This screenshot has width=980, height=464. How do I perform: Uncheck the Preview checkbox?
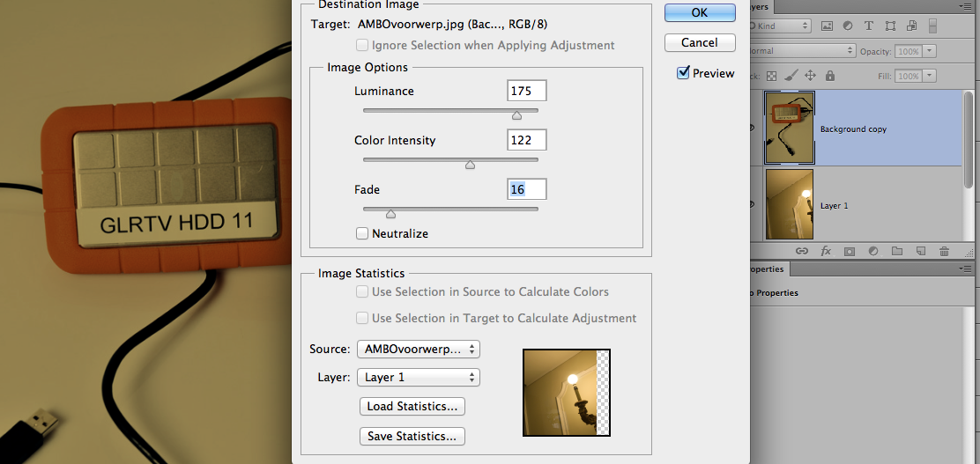pyautogui.click(x=683, y=73)
